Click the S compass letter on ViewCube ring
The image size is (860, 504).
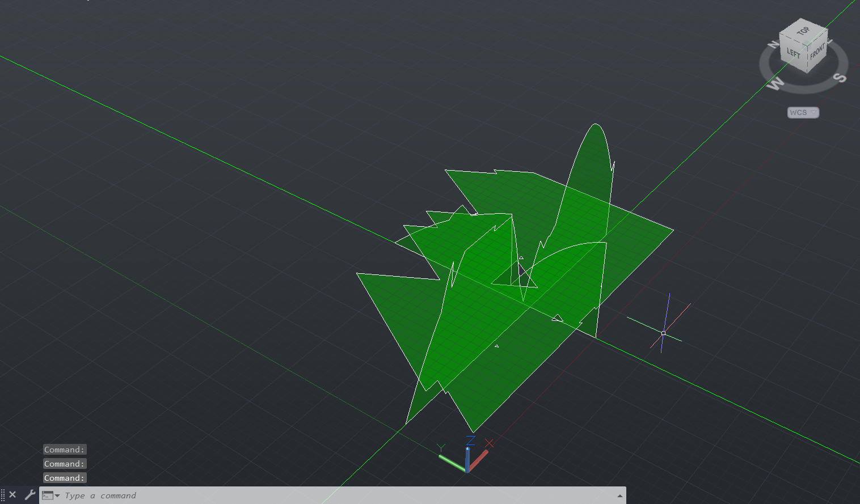(840, 78)
